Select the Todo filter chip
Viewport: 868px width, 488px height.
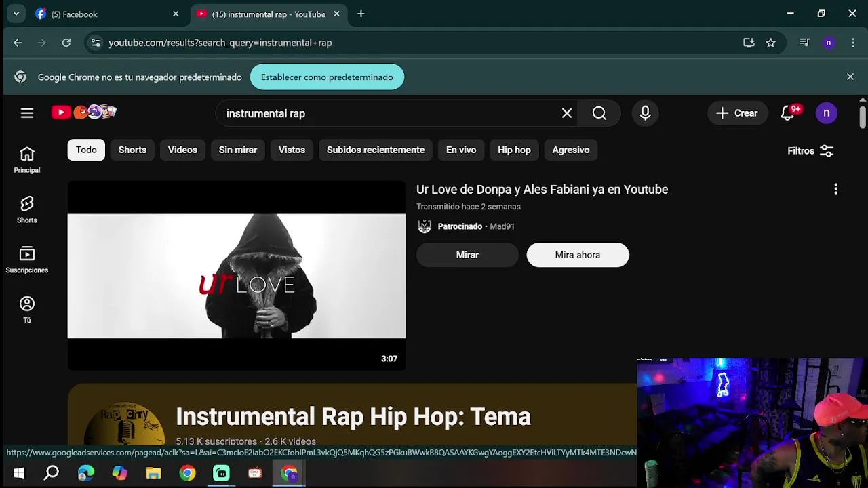[x=86, y=150]
